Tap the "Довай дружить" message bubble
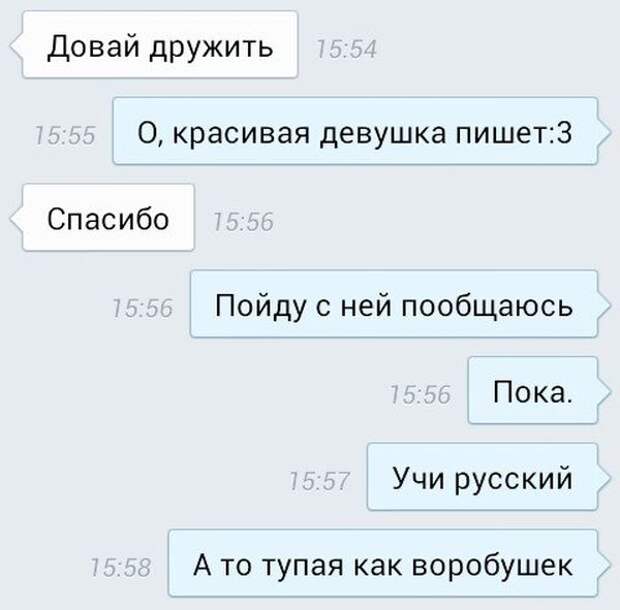 [x=160, y=45]
